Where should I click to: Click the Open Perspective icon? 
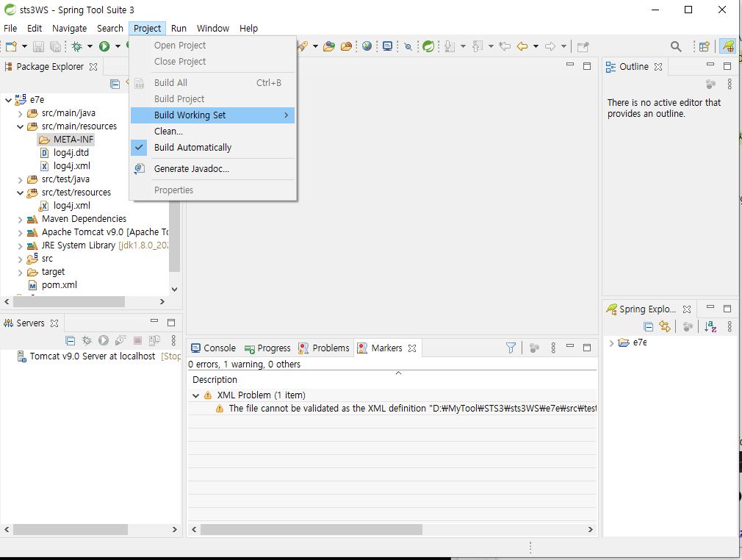[x=704, y=46]
